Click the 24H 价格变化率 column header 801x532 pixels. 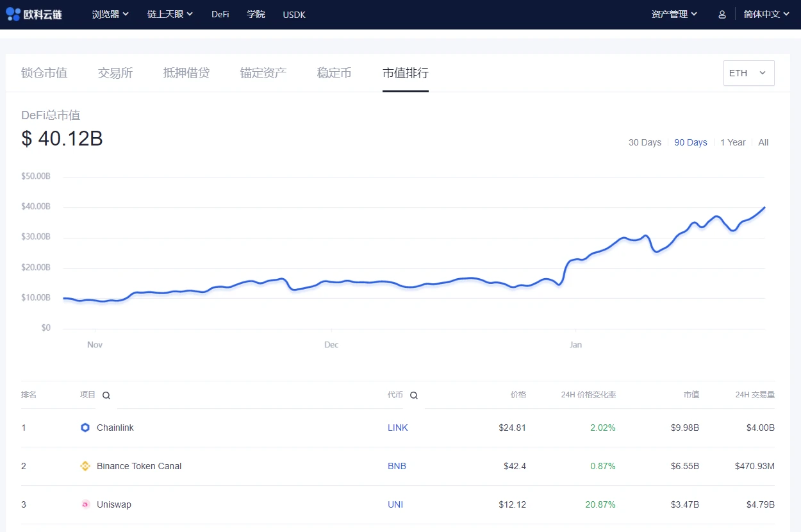click(588, 395)
